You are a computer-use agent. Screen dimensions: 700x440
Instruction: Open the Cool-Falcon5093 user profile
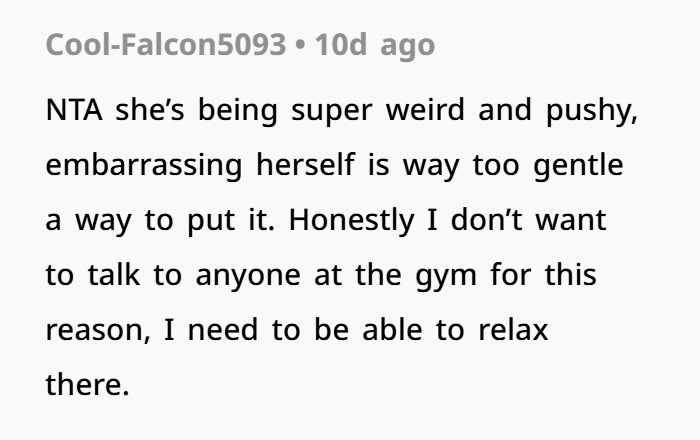pyautogui.click(x=166, y=45)
